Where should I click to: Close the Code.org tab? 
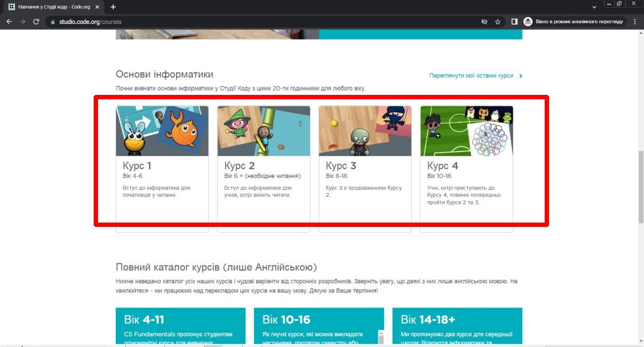pyautogui.click(x=97, y=7)
